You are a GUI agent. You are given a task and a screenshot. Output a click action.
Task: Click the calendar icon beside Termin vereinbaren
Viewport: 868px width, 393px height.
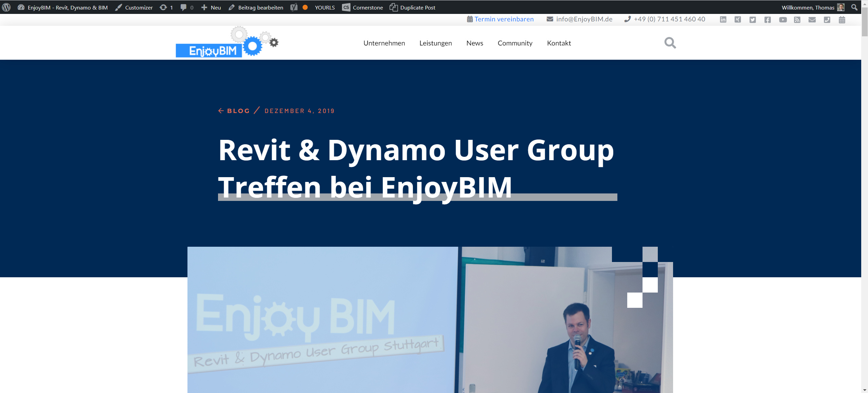pos(470,19)
